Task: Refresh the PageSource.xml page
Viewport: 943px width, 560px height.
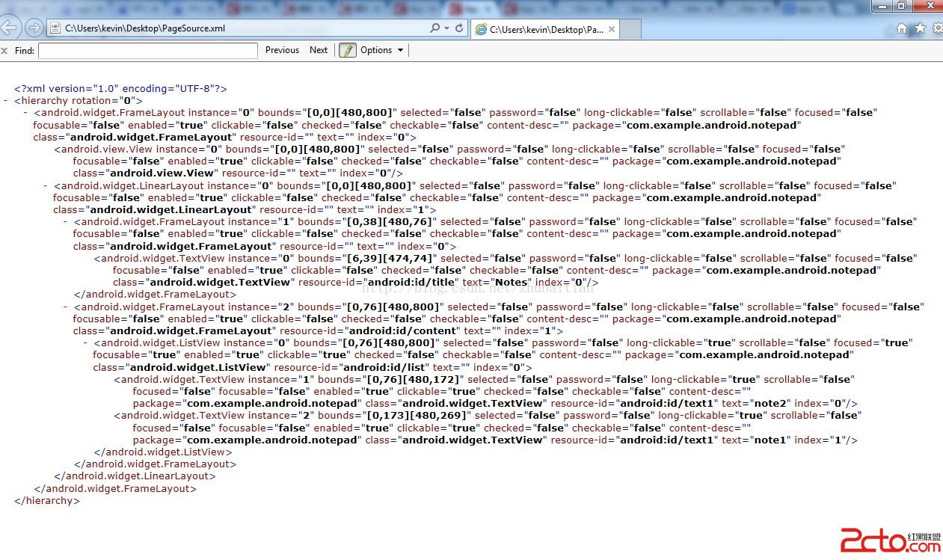Action: pos(459,28)
